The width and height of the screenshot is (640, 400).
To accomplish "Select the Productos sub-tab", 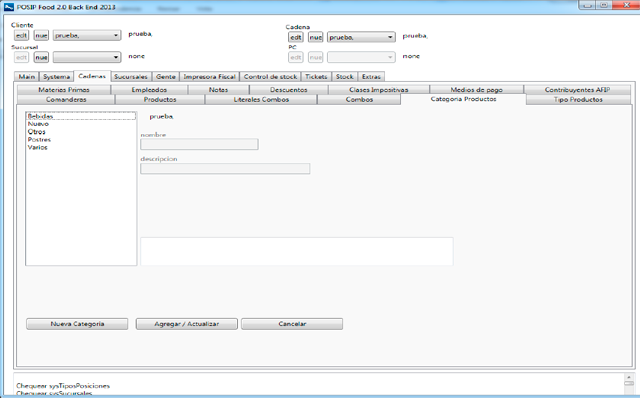I will pyautogui.click(x=160, y=99).
